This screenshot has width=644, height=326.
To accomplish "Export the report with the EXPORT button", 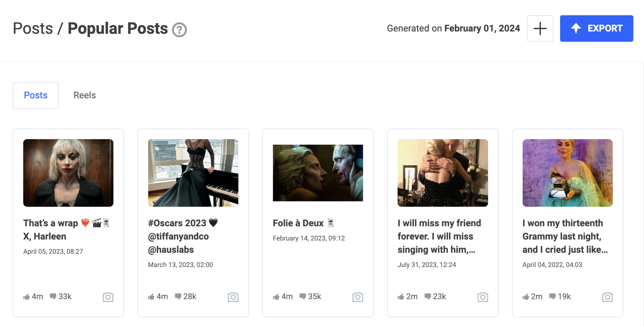I will point(596,28).
